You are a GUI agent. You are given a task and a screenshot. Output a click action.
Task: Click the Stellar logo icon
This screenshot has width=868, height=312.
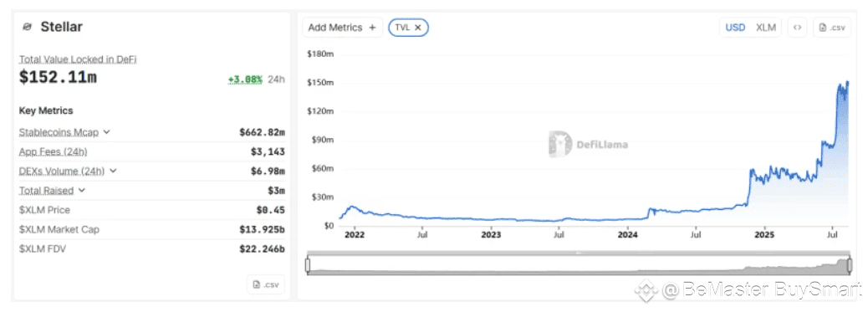27,27
